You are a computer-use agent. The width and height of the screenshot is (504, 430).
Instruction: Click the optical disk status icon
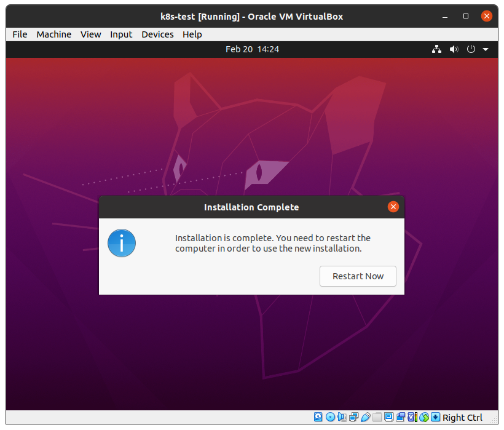[x=330, y=417]
